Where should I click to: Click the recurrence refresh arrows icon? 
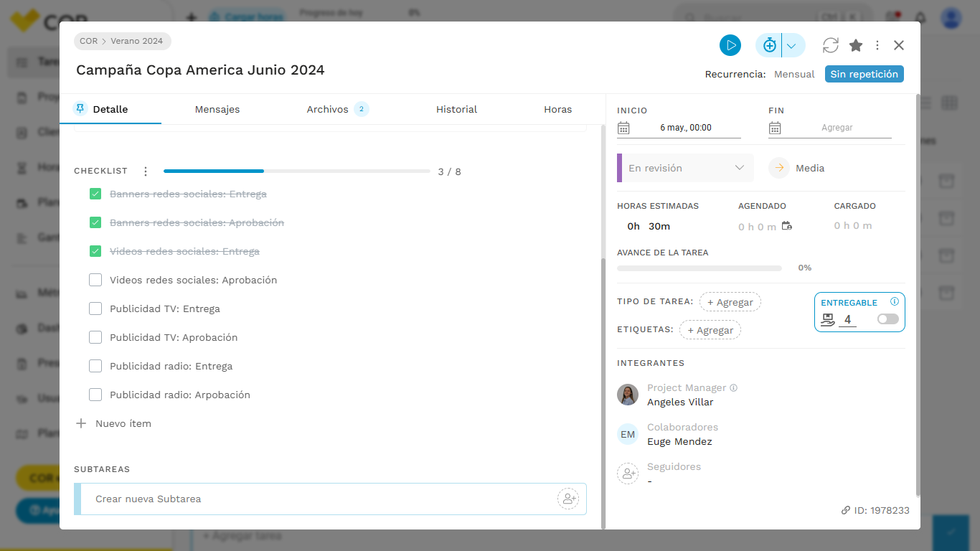[x=831, y=45]
